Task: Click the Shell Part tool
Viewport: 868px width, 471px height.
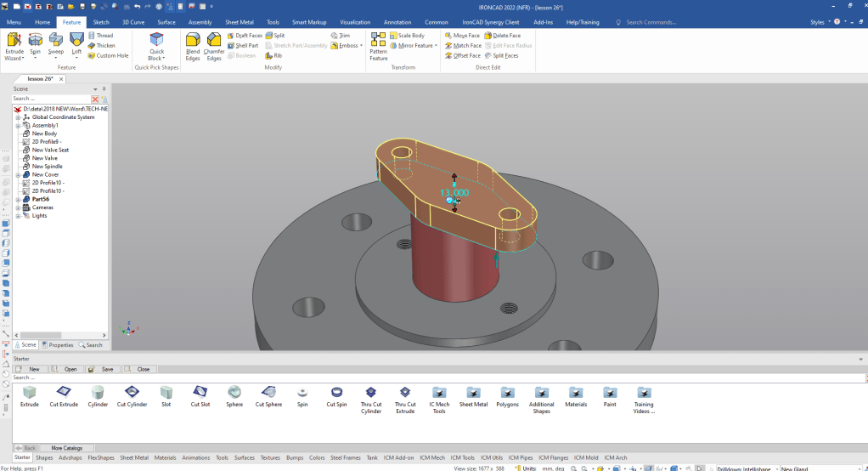Action: (x=243, y=46)
